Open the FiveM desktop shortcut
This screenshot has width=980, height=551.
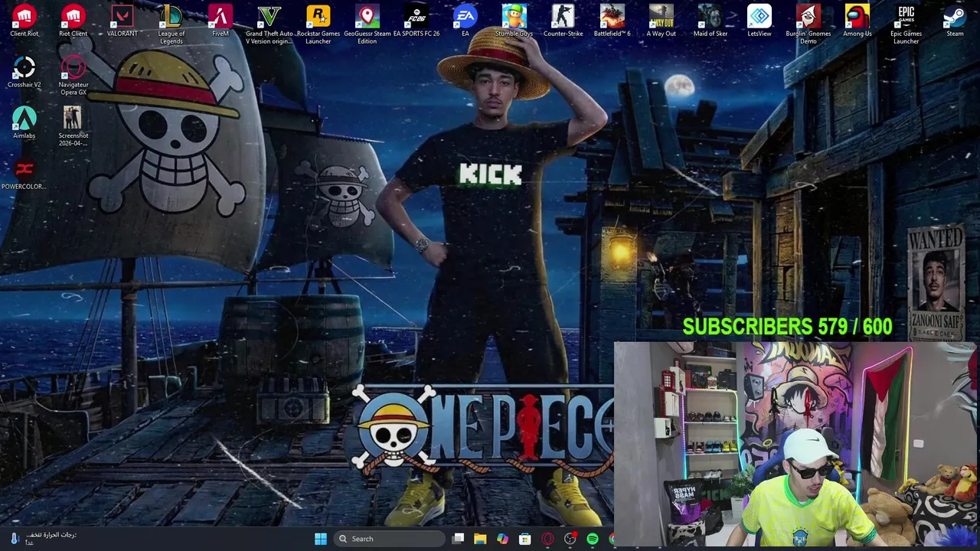pyautogui.click(x=220, y=21)
